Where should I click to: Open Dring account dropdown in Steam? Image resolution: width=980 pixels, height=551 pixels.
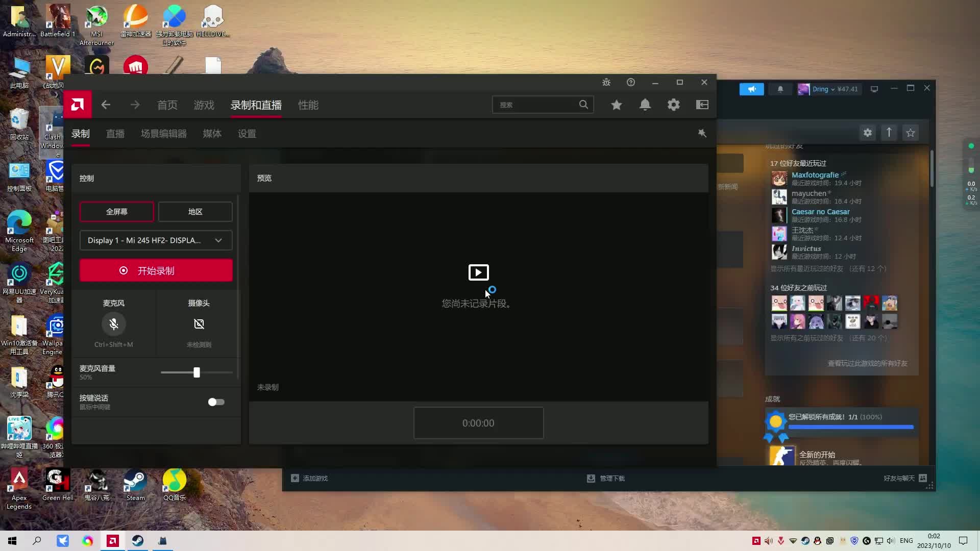pyautogui.click(x=822, y=89)
